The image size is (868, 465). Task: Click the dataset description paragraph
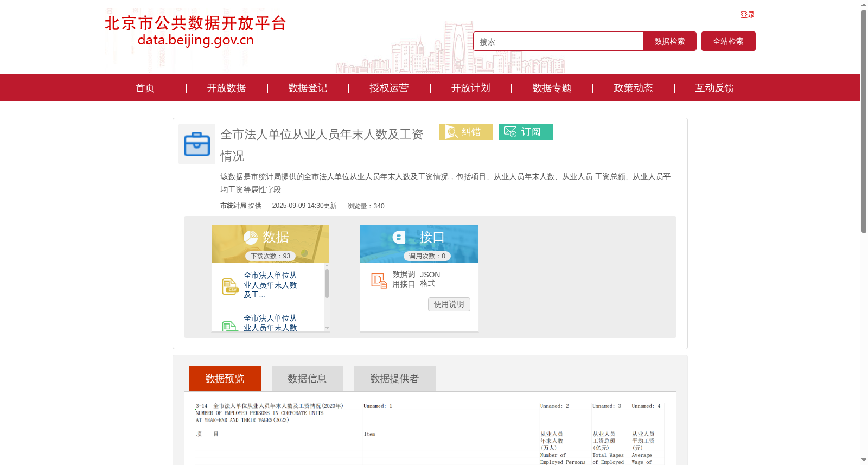coord(445,183)
